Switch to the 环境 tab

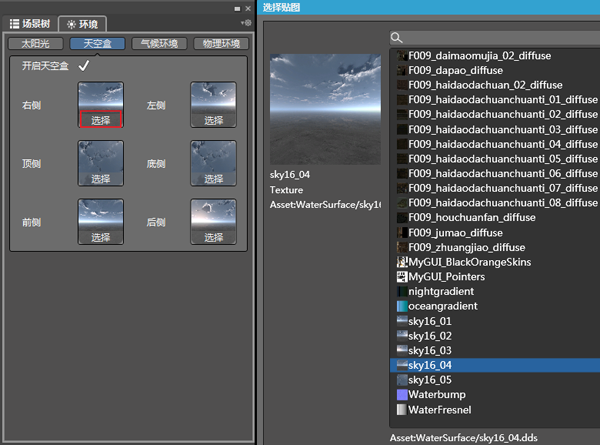coord(83,23)
